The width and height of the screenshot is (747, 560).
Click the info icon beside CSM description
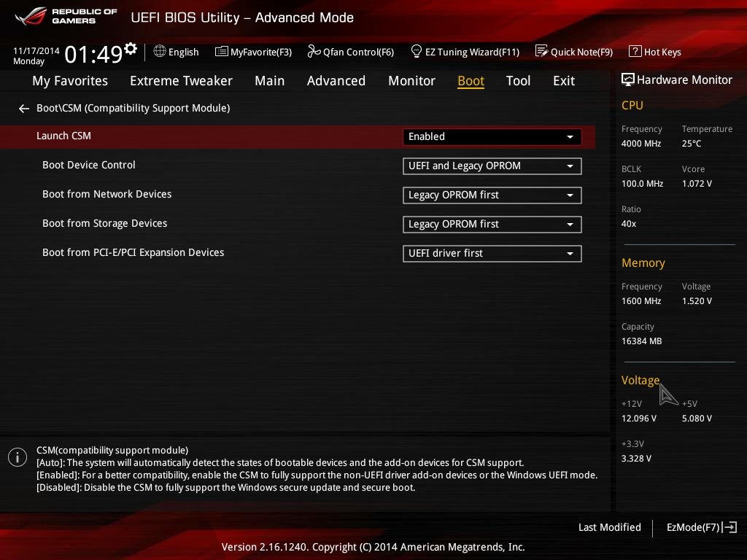click(x=18, y=458)
